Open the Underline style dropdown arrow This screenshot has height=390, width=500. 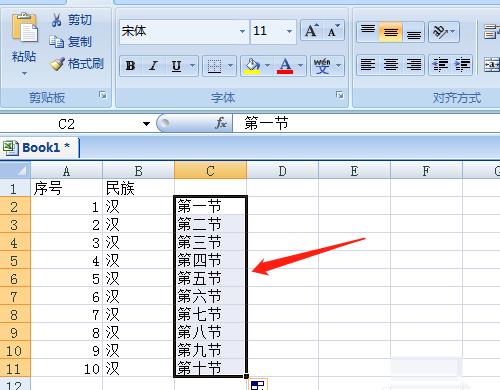click(192, 66)
